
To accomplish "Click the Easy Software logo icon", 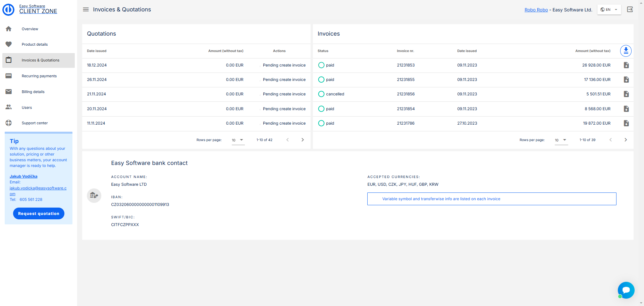I will [x=8, y=10].
